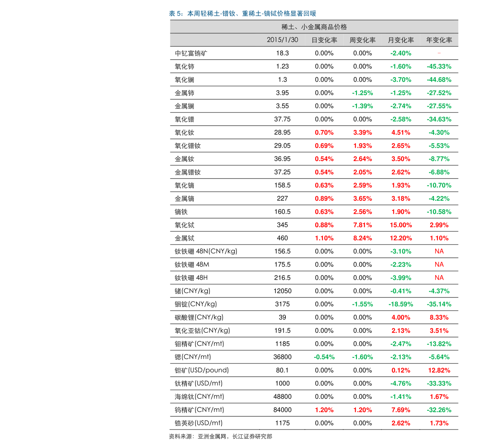The height and width of the screenshot is (448, 489).
Task: Click the row label 氧化铈
Action: (185, 67)
